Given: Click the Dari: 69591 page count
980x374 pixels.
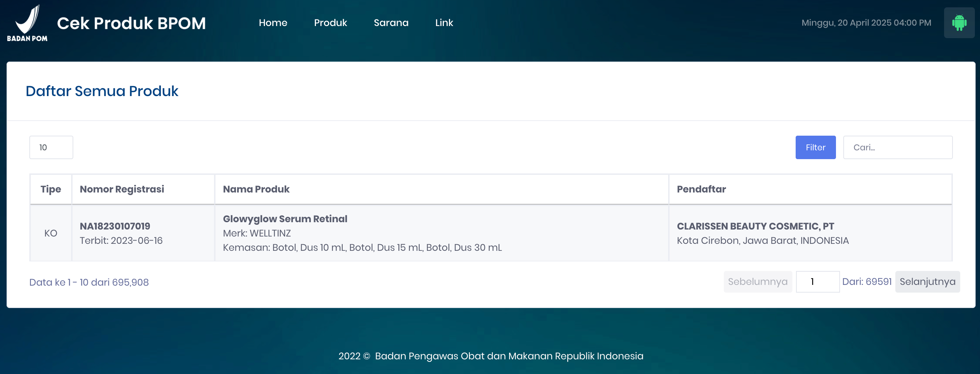Looking at the screenshot, I should pyautogui.click(x=867, y=282).
